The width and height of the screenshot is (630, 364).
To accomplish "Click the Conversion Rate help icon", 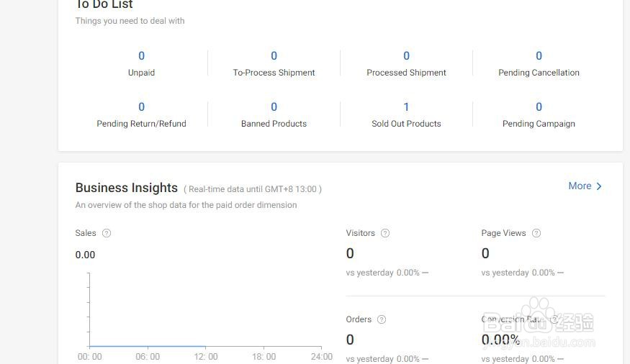I will (554, 319).
